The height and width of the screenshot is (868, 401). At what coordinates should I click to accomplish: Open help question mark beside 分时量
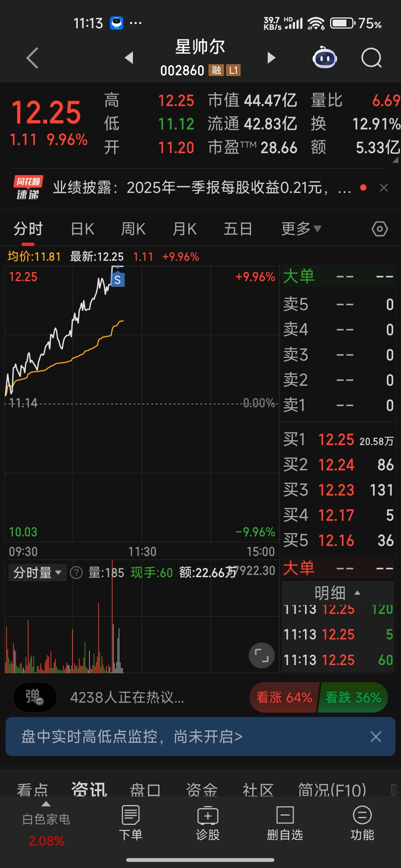click(x=76, y=573)
